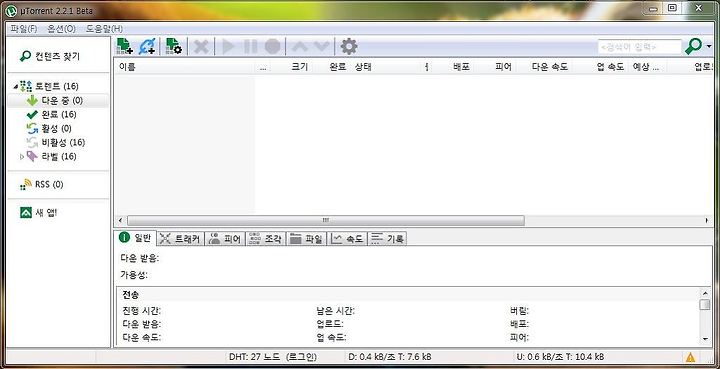Click detail pane vertical scrollbar thumb

pos(705,304)
